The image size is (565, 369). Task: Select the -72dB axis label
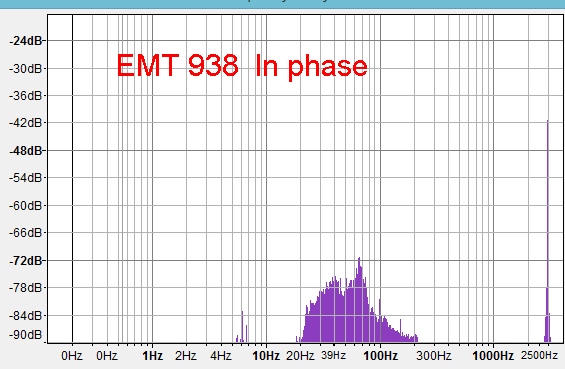[26, 261]
